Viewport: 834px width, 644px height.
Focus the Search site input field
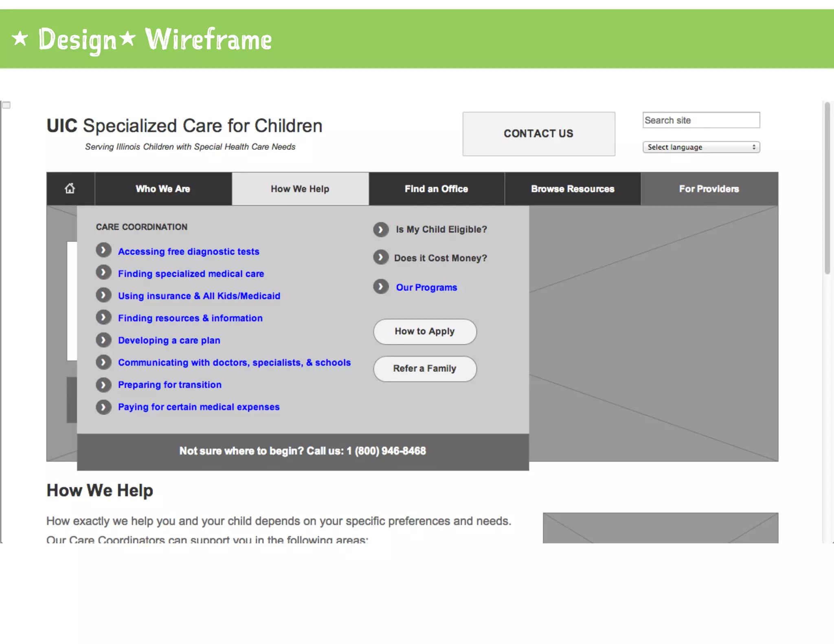tap(701, 120)
